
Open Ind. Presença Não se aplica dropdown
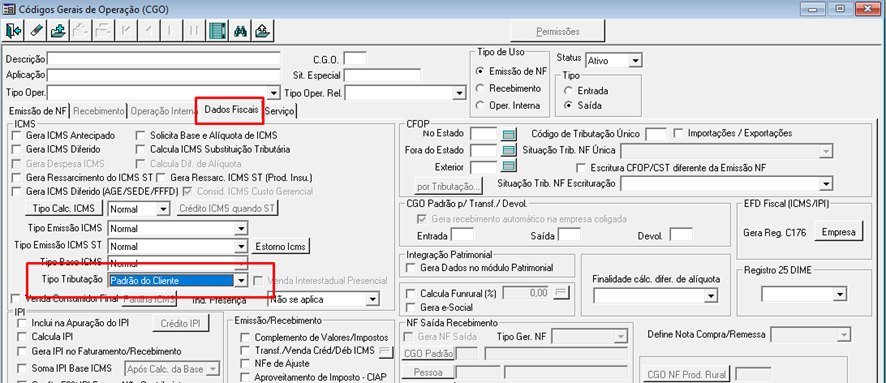[372, 299]
